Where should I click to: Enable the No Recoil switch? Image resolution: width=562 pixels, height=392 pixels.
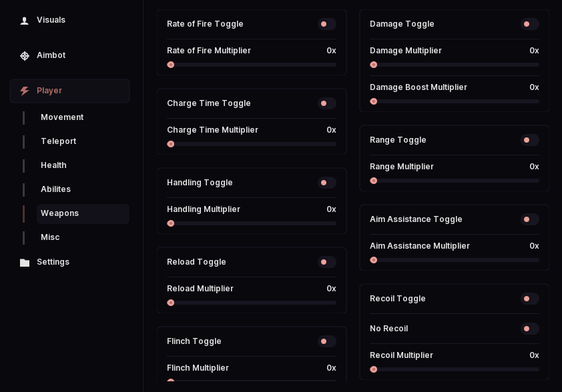point(530,329)
